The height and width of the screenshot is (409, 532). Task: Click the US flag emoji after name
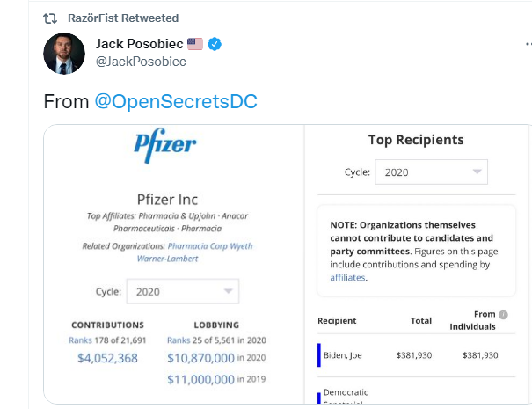click(x=195, y=44)
